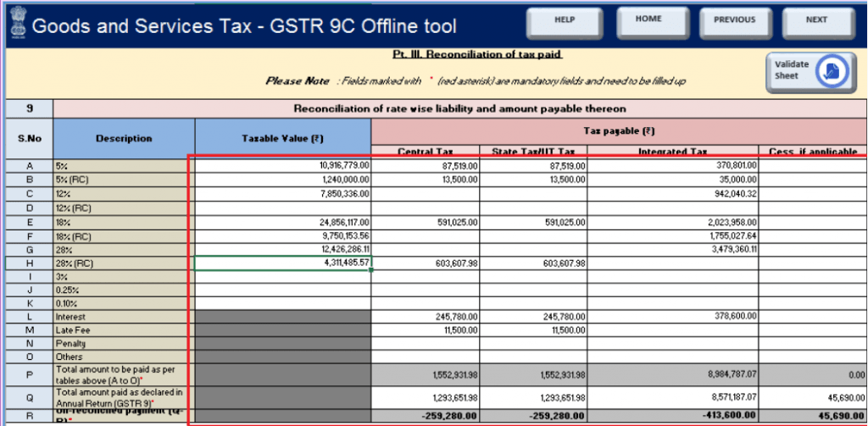
Task: Click taxable value cell for 12% (RC)
Action: click(x=283, y=208)
